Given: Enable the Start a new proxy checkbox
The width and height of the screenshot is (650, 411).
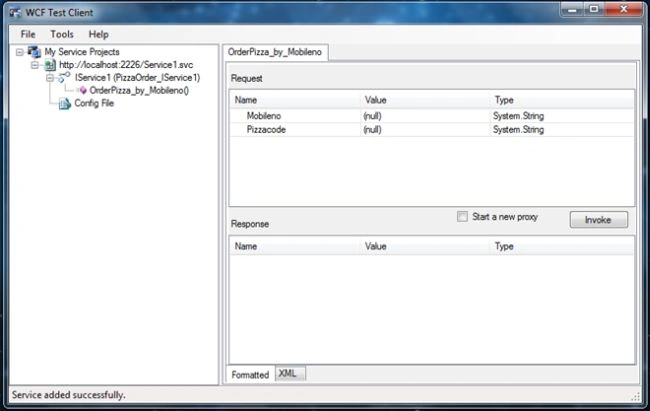Looking at the screenshot, I should 462,216.
